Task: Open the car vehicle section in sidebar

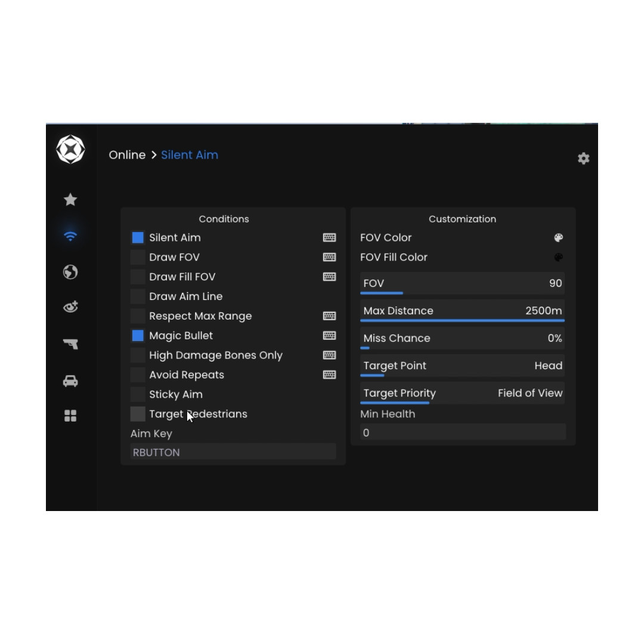Action: (x=70, y=381)
